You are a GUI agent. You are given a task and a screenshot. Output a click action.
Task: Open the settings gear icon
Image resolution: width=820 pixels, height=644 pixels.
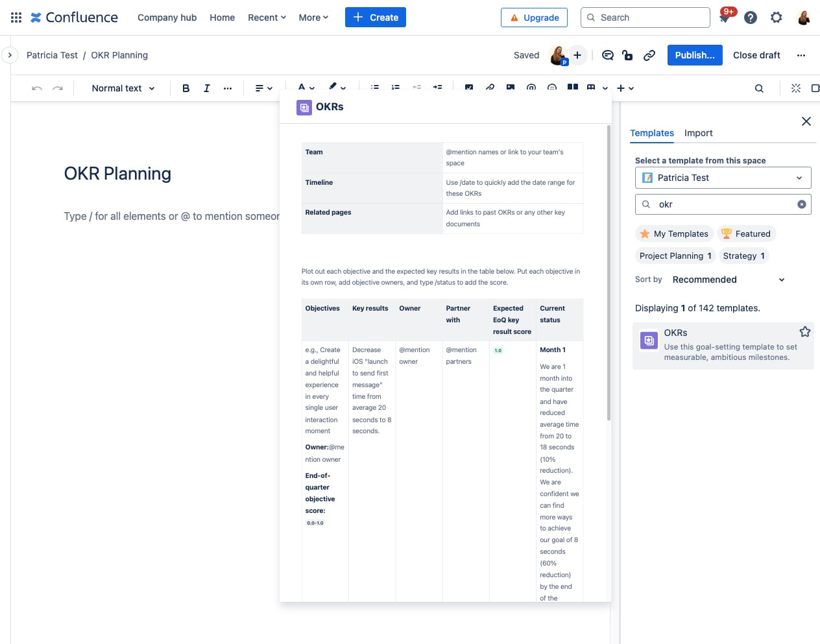(777, 18)
